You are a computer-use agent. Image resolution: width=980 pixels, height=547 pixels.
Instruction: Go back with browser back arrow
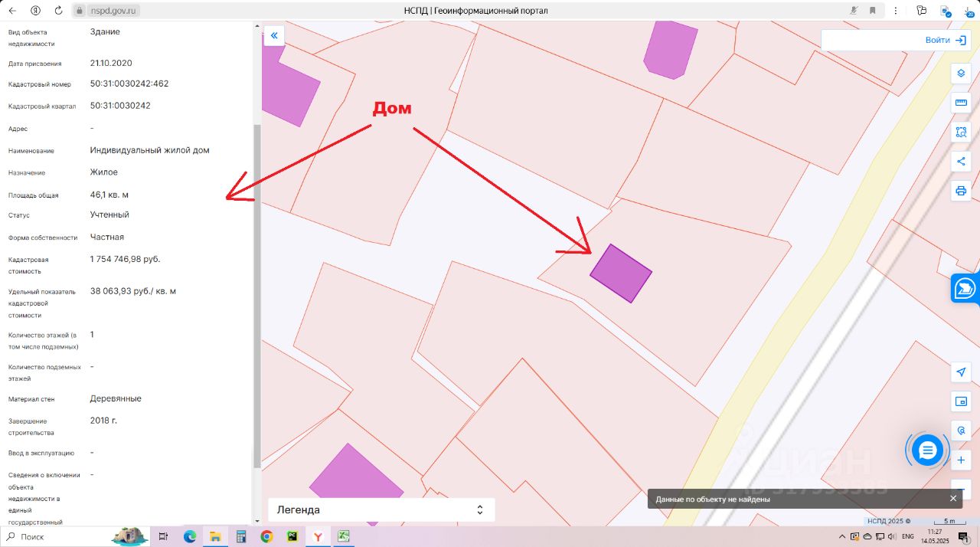(12, 11)
